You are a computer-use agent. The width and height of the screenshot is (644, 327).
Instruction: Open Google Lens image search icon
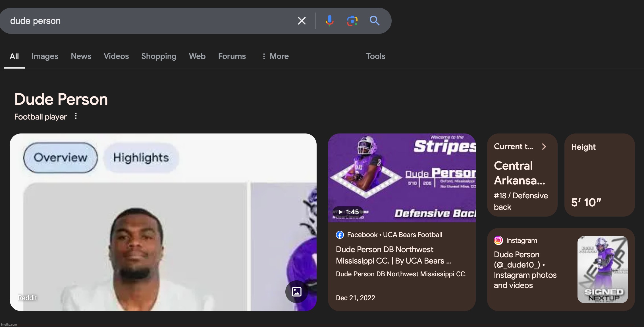coord(352,21)
